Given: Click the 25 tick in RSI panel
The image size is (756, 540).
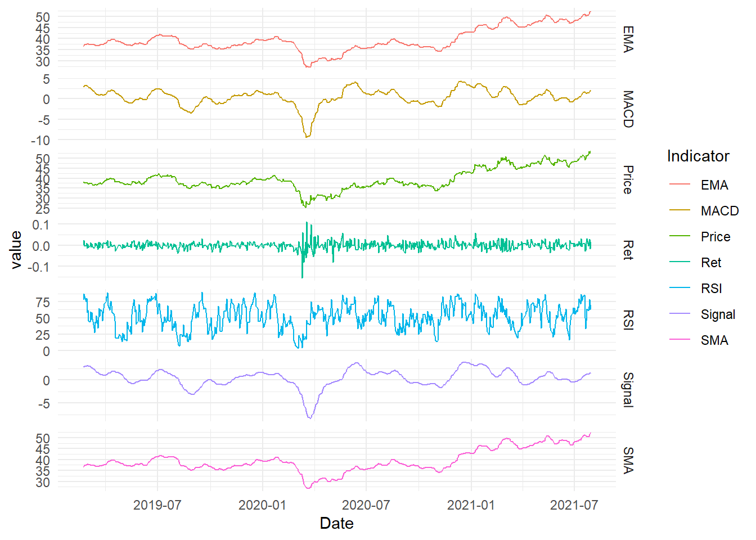Looking at the screenshot, I should (43, 335).
